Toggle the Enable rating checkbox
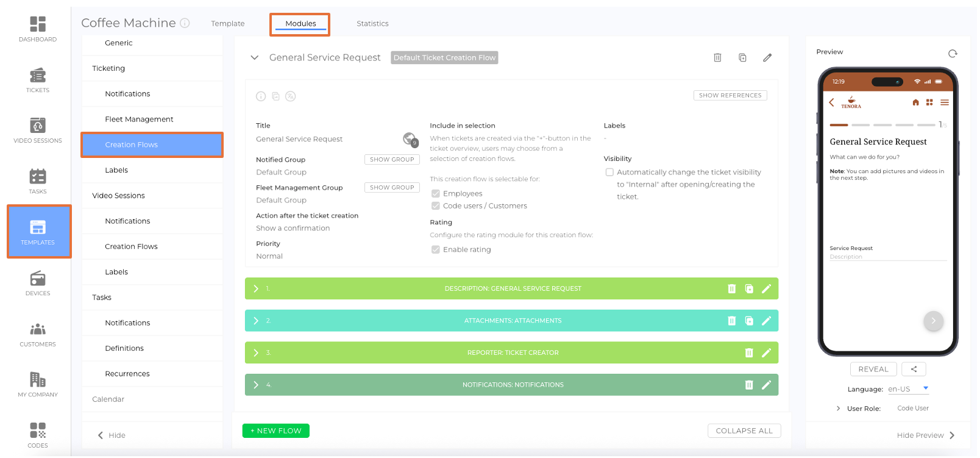 click(436, 249)
